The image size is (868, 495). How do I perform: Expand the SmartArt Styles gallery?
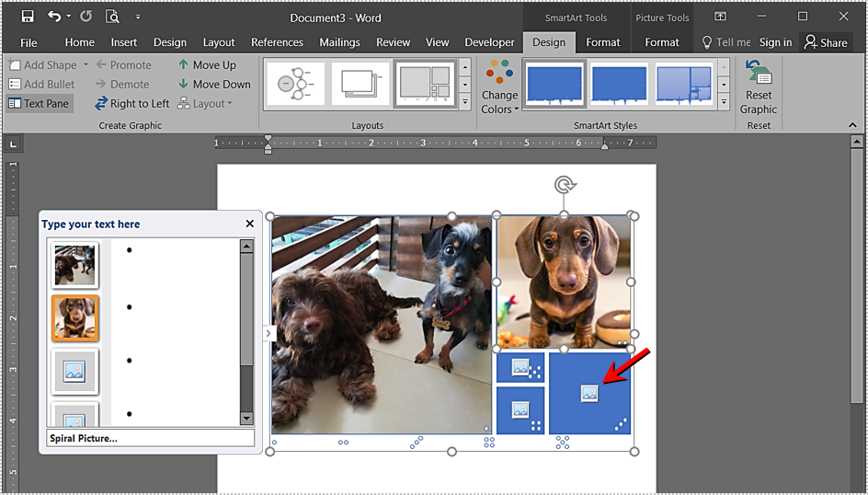[x=724, y=102]
